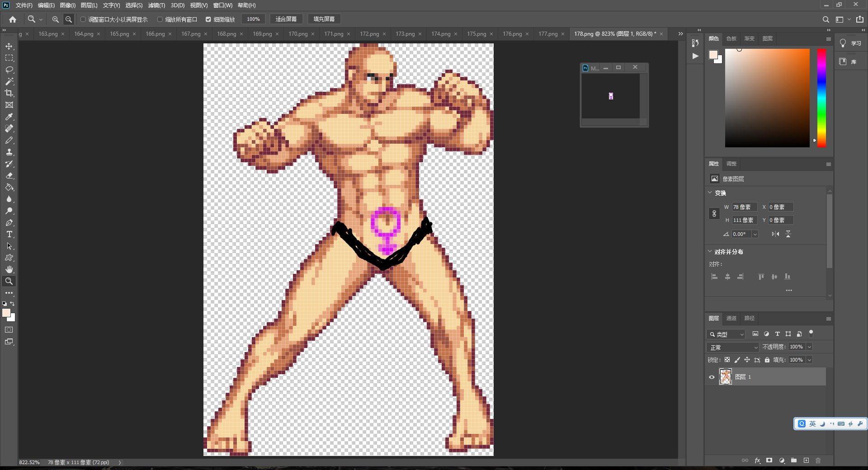Enable 缩放所有窗口 checkbox
The height and width of the screenshot is (470, 868).
(160, 19)
